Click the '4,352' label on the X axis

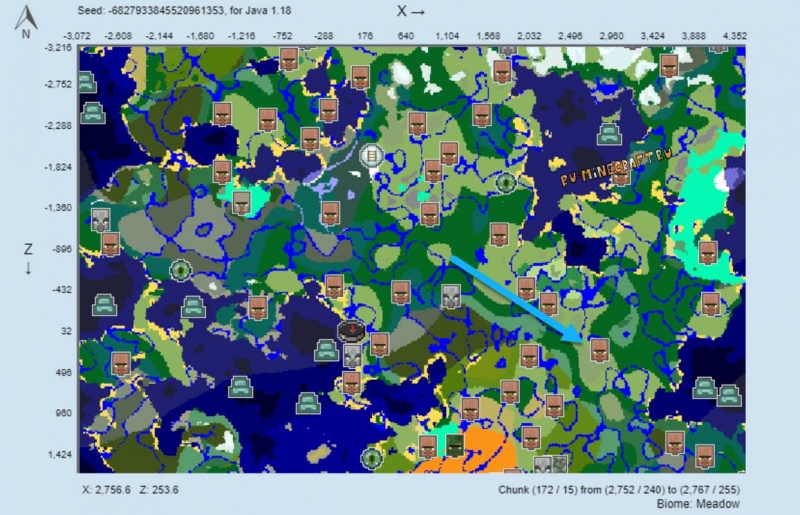click(735, 36)
